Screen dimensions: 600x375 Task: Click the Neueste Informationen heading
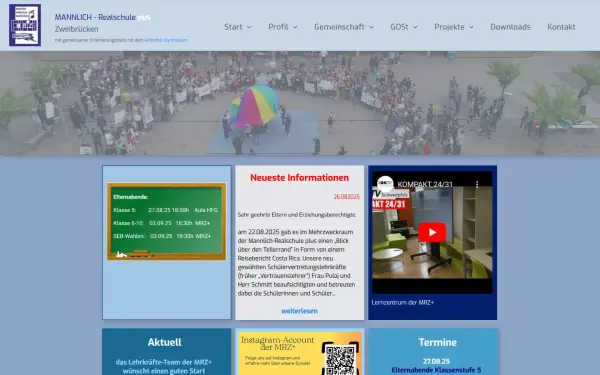[x=299, y=178]
